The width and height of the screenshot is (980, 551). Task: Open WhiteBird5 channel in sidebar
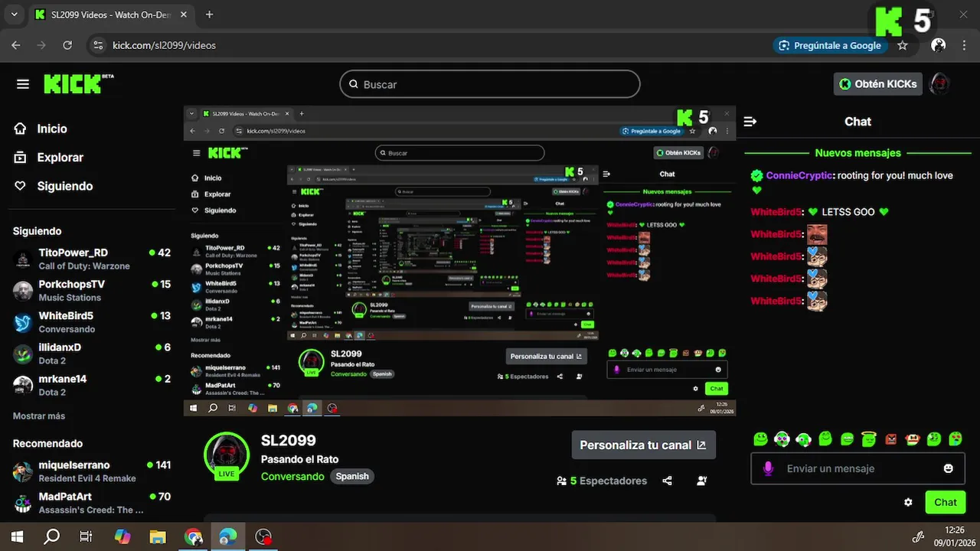pos(92,321)
